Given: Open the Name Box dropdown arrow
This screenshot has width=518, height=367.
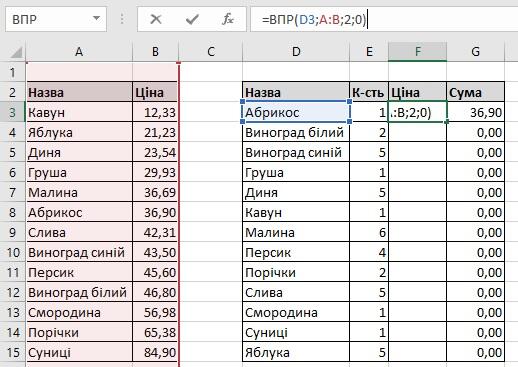Looking at the screenshot, I should click(x=96, y=18).
